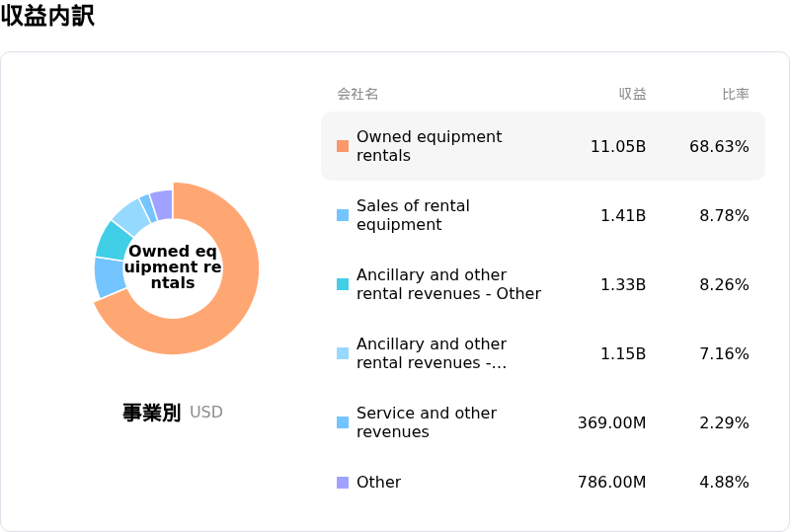The height and width of the screenshot is (532, 790).
Task: Click the purple donut chart segment
Action: (162, 205)
